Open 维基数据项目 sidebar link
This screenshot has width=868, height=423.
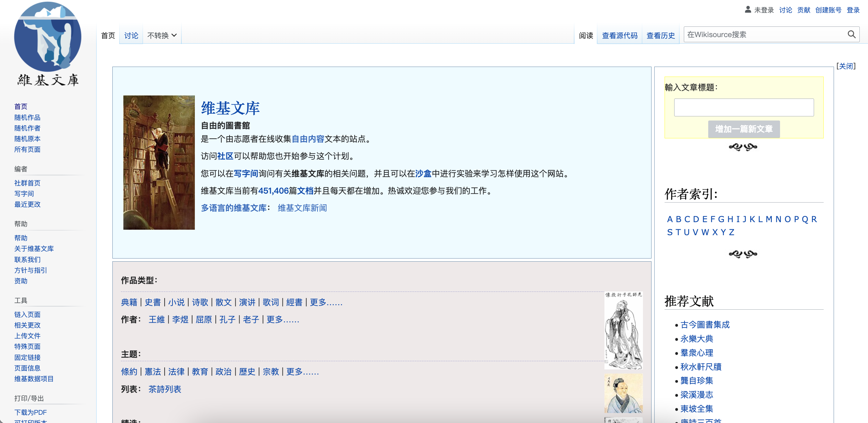pyautogui.click(x=34, y=379)
